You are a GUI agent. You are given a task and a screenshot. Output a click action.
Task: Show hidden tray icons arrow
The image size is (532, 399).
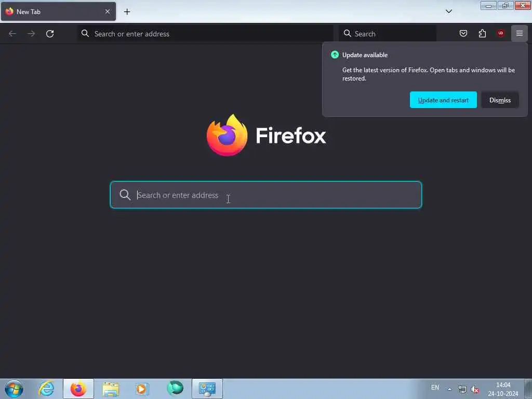pos(449,389)
